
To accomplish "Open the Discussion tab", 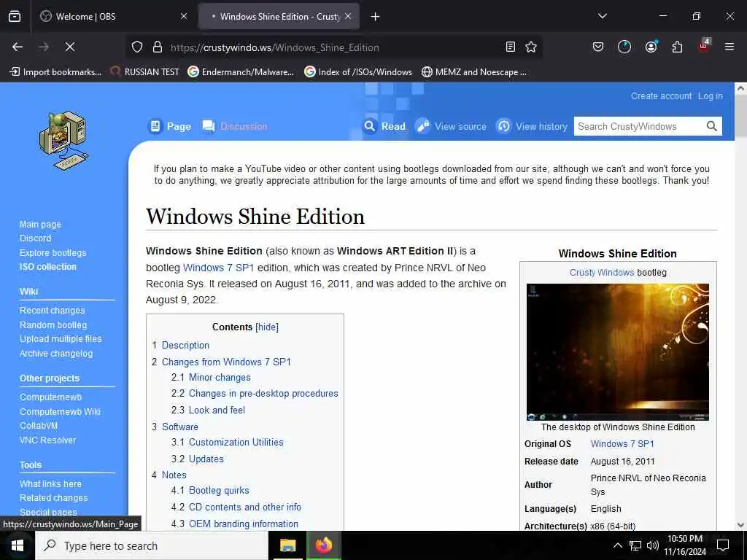I will 235,126.
